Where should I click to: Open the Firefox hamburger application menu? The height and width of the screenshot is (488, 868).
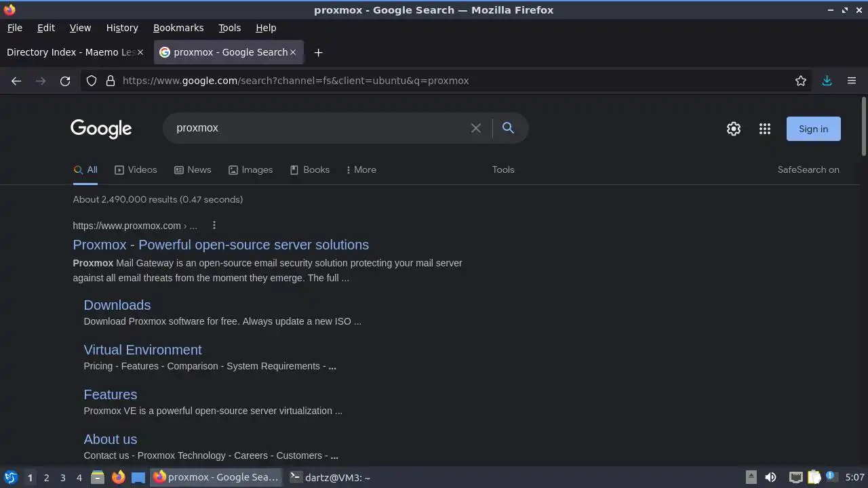coord(852,81)
